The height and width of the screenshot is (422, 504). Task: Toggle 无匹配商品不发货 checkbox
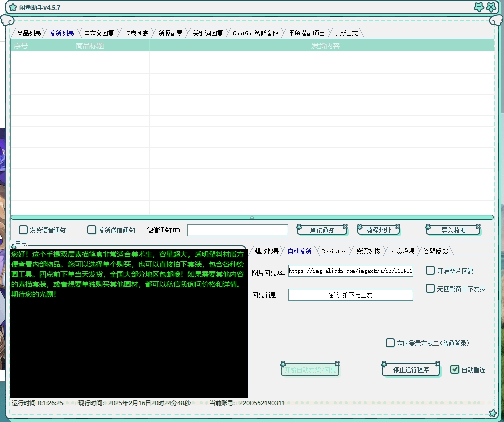430,288
